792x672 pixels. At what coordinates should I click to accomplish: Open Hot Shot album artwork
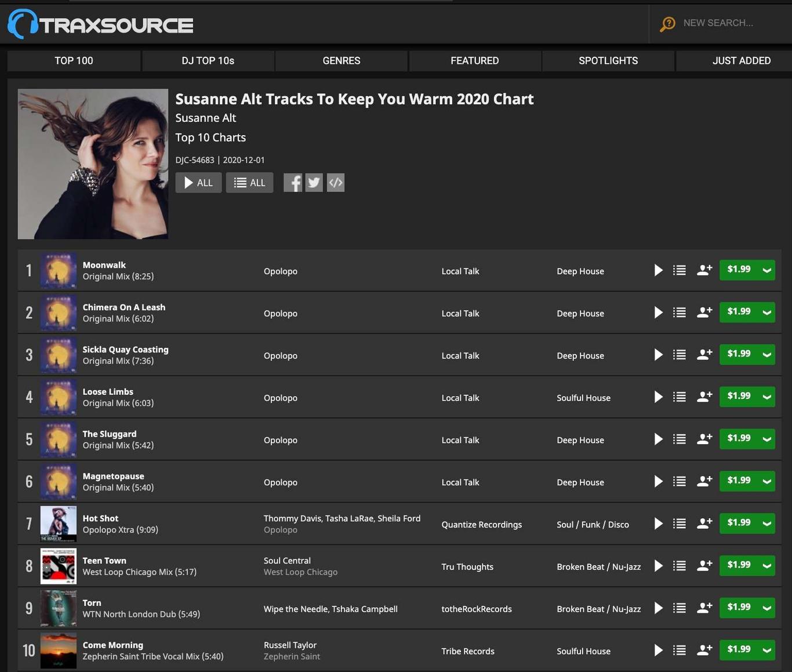pos(59,524)
